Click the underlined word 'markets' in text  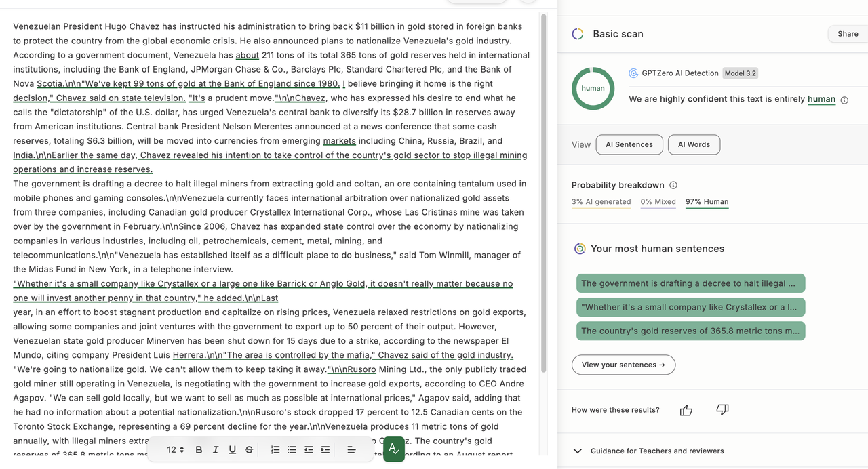tap(340, 141)
